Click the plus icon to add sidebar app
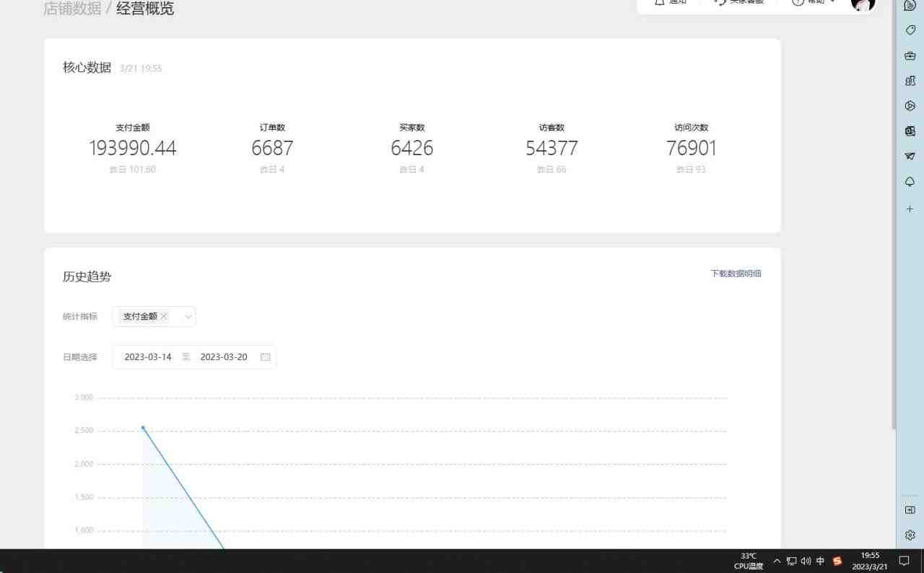The height and width of the screenshot is (573, 924). 910,209
